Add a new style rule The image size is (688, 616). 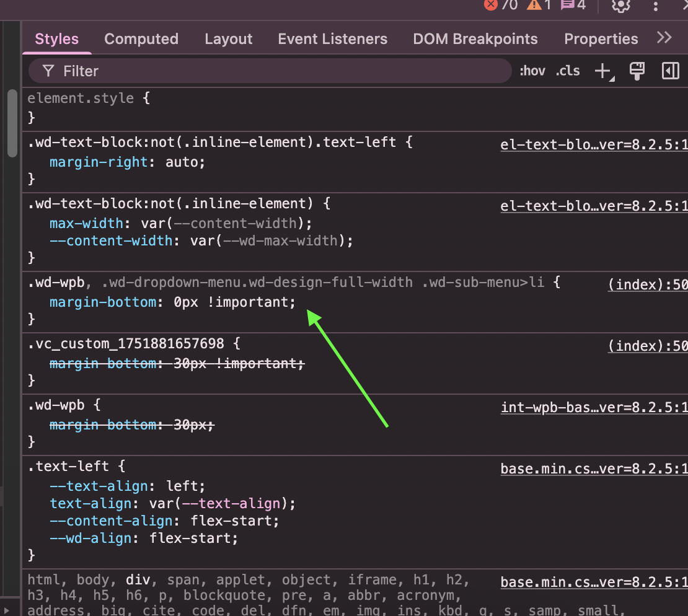pyautogui.click(x=604, y=71)
